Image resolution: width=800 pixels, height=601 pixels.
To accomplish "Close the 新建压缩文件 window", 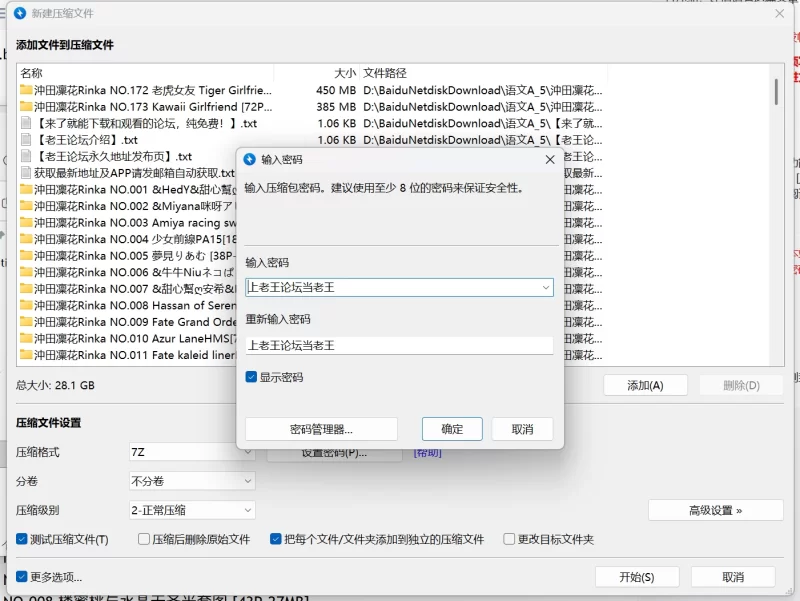I will click(x=780, y=14).
